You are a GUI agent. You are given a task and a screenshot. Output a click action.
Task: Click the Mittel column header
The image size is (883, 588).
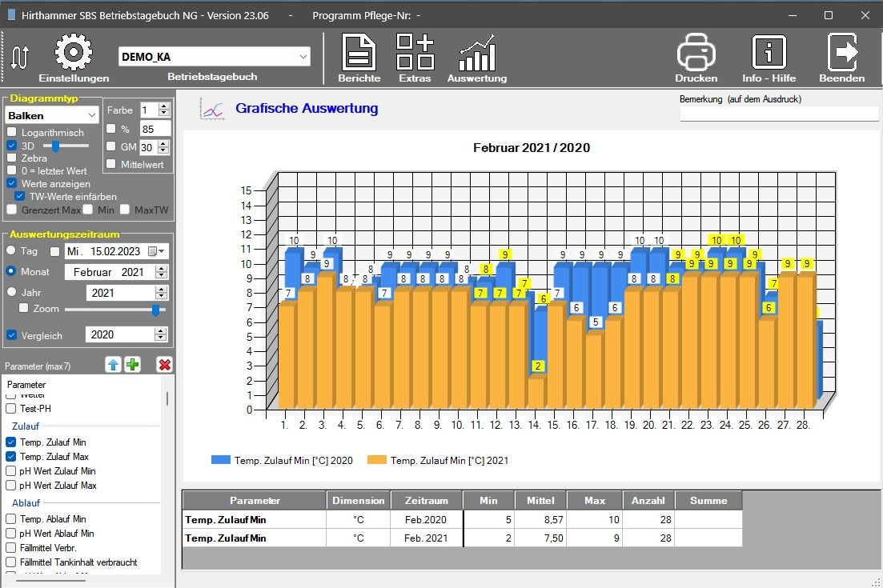(540, 501)
